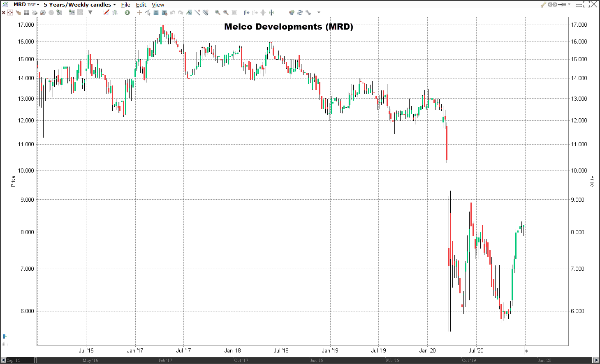
Task: Select the arrow pointer selection tool
Action: tap(148, 12)
